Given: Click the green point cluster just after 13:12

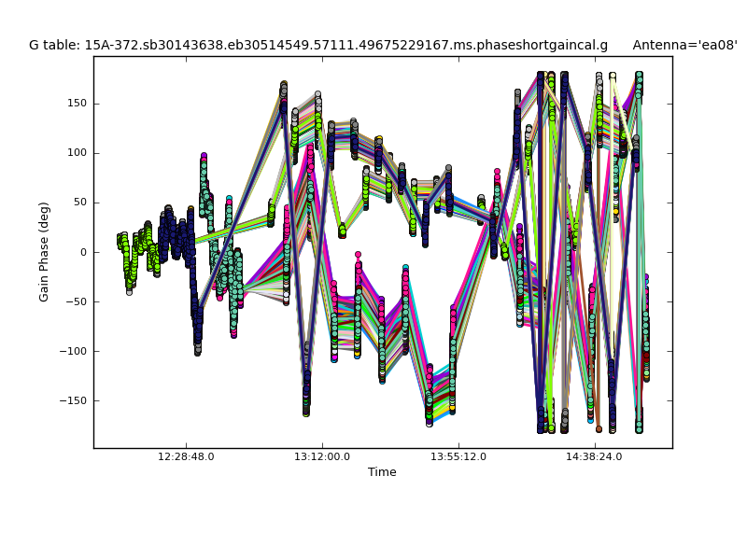Looking at the screenshot, I should pos(342,230).
